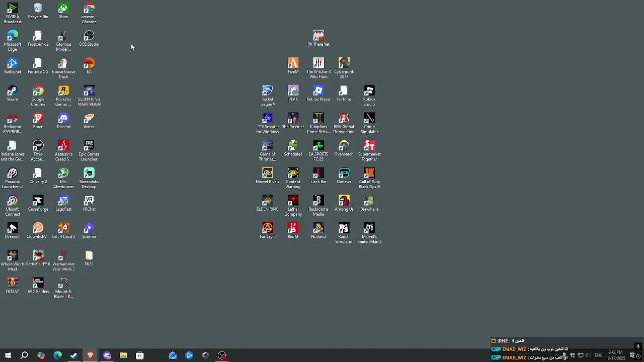This screenshot has height=362, width=644.
Task: Select the Marvel's Spider-Man 2 shortcut
Action: click(x=369, y=233)
